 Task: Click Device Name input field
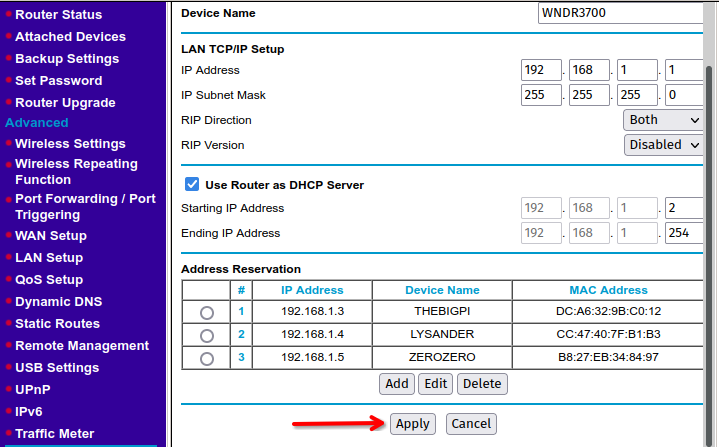(620, 13)
